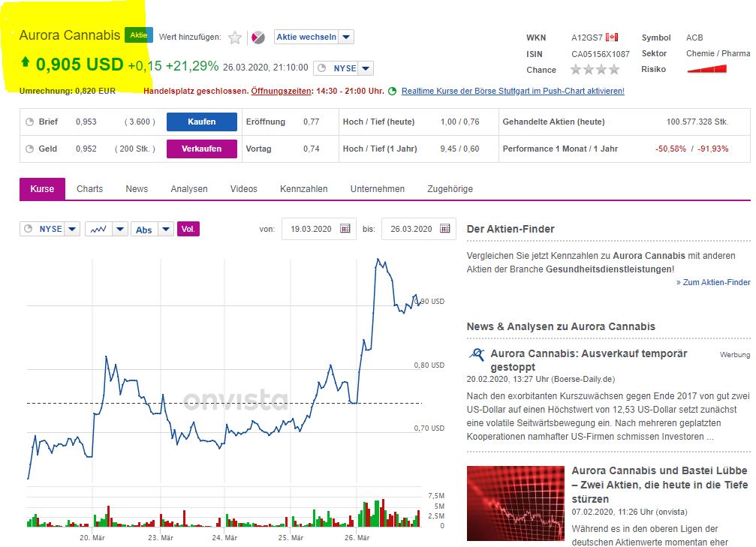Image resolution: width=756 pixels, height=547 pixels.
Task: Open the calendar icon for bis date
Action: (x=445, y=228)
